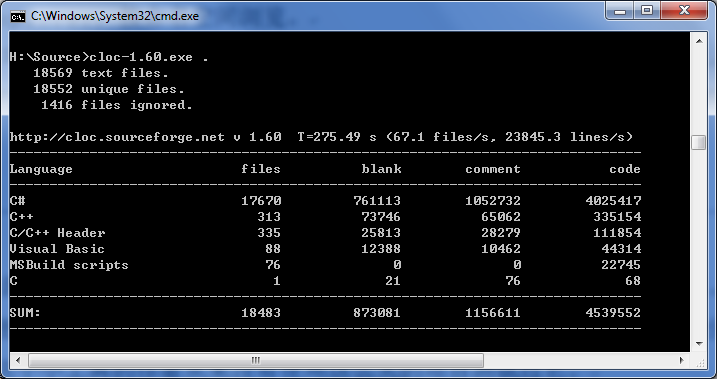Click the 'files' column header

(261, 169)
